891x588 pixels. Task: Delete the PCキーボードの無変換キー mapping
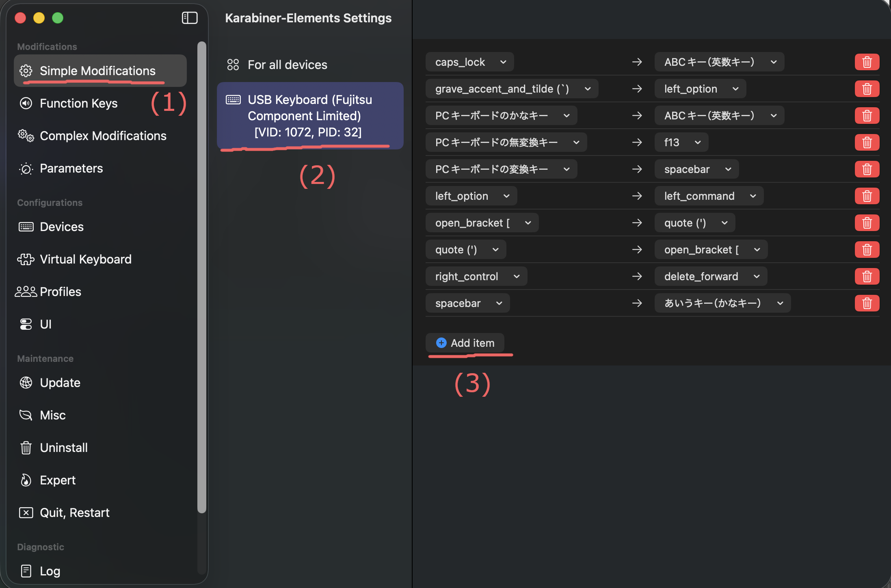pos(867,143)
